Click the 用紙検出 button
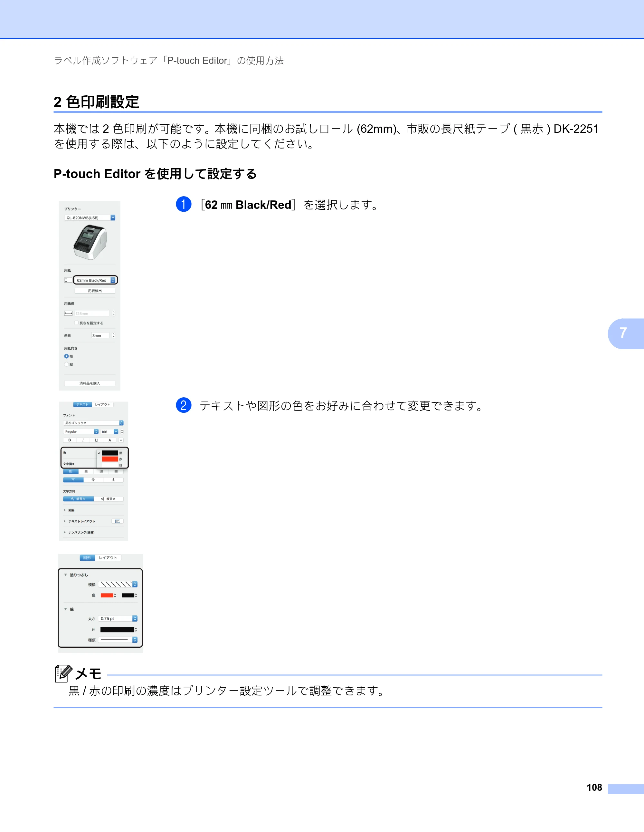 pyautogui.click(x=95, y=291)
